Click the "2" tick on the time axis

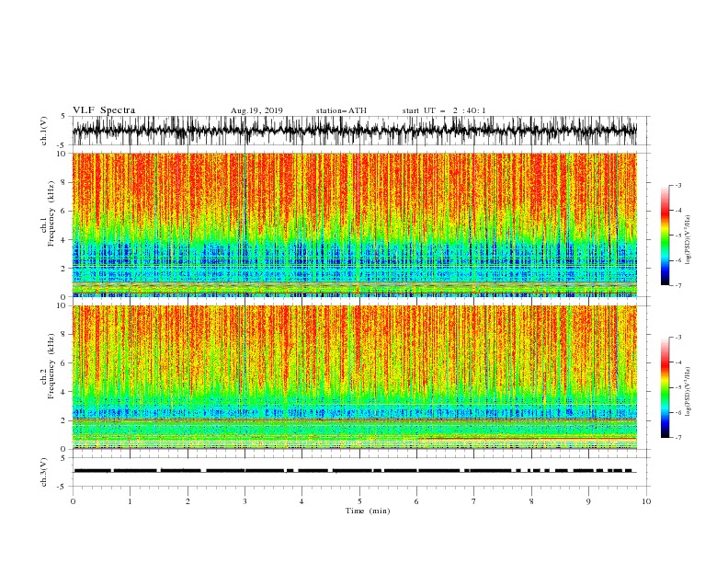tap(188, 501)
